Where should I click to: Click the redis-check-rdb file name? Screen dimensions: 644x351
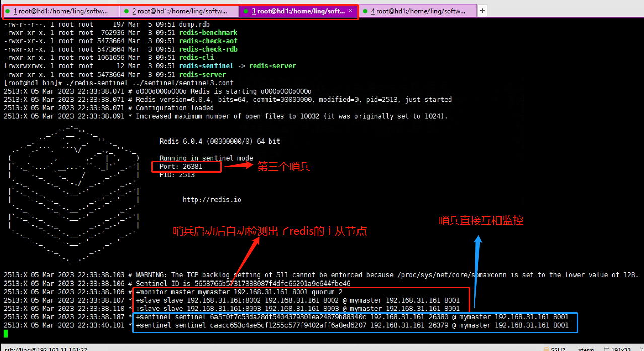click(208, 49)
